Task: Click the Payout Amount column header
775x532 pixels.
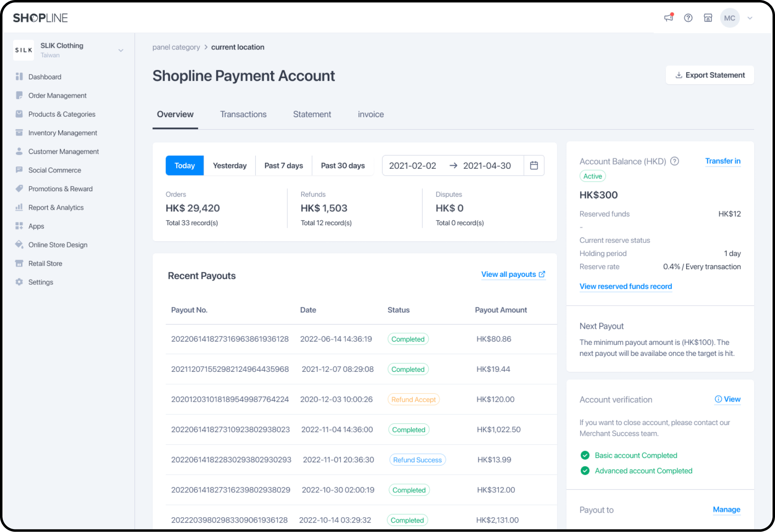Action: pyautogui.click(x=501, y=310)
